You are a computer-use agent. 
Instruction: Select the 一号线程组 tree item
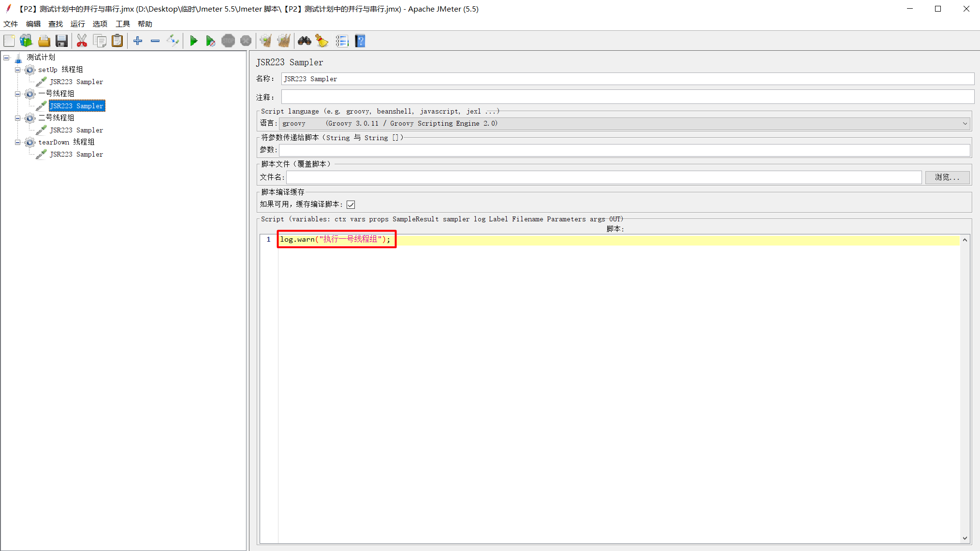(x=56, y=94)
